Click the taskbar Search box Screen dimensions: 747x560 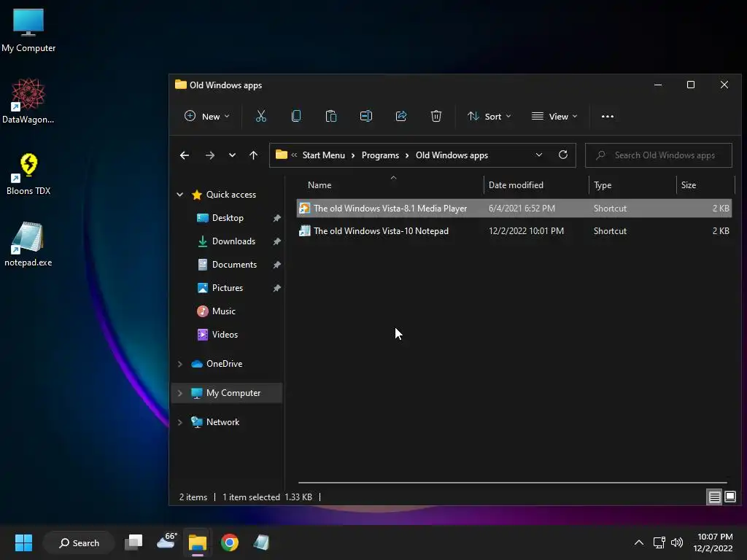coord(79,542)
